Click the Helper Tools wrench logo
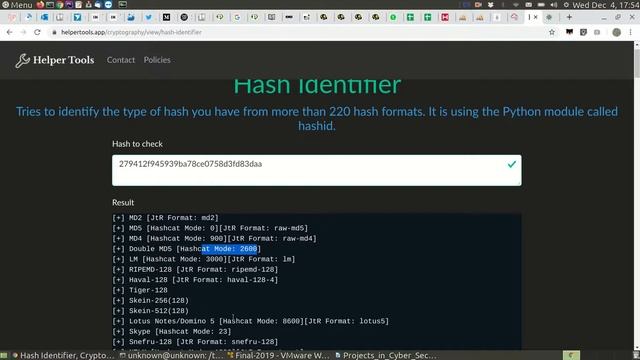Viewport: 640px width, 360px height. tap(22, 60)
